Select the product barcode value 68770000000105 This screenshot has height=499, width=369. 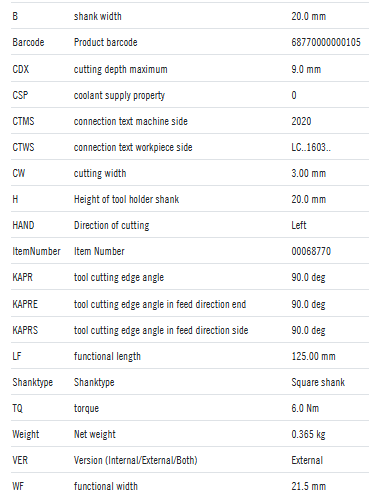(x=326, y=42)
